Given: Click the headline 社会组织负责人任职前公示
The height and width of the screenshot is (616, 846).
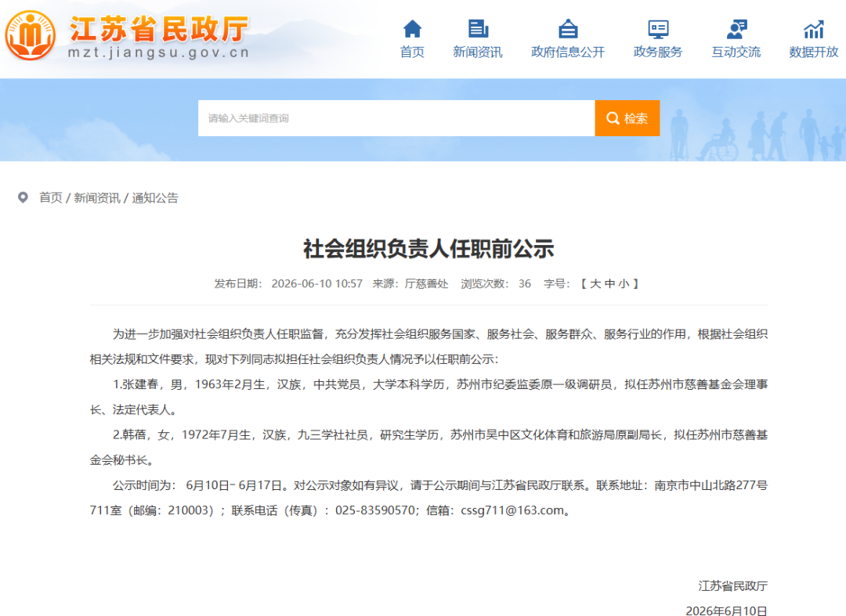Looking at the screenshot, I should [429, 249].
